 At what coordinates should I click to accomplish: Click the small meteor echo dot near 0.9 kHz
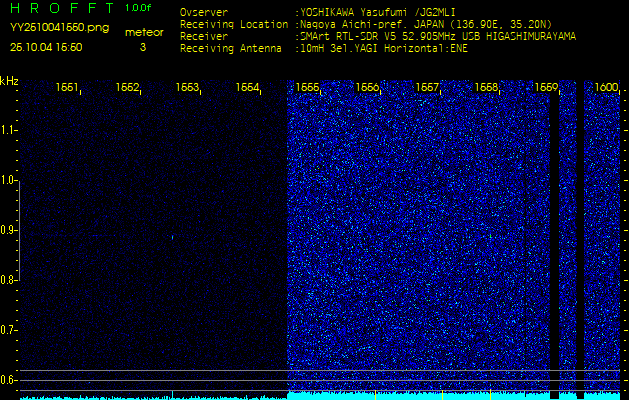(x=172, y=237)
